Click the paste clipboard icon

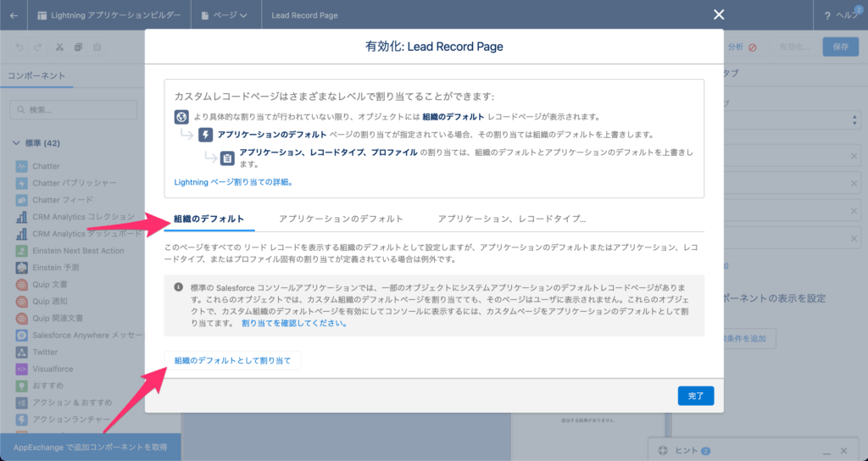point(97,47)
